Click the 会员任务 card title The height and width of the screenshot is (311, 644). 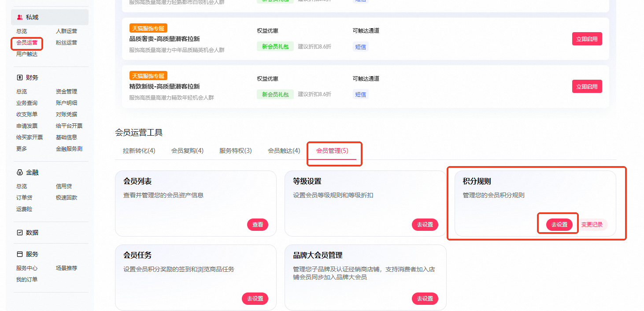point(137,255)
